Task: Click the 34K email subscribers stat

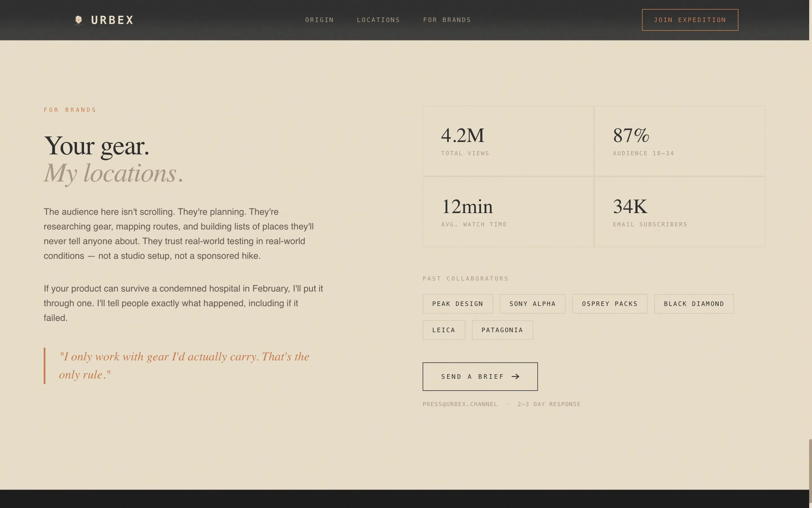Action: (680, 212)
